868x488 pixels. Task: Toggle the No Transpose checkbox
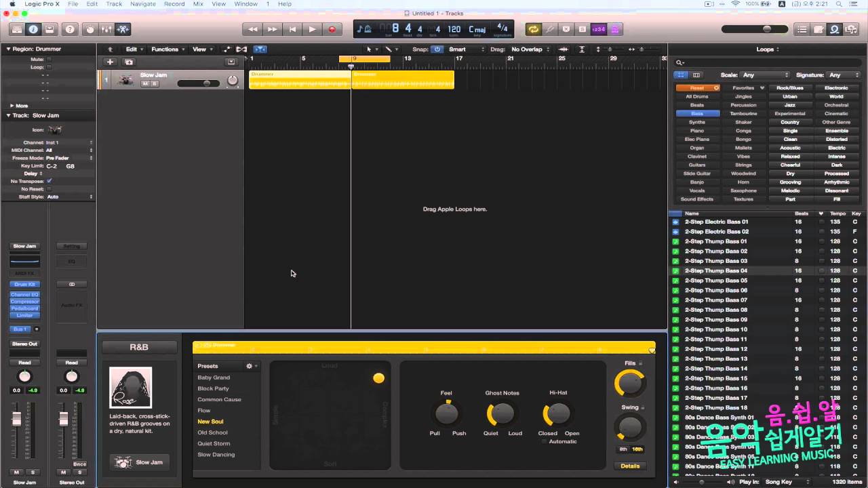point(49,181)
